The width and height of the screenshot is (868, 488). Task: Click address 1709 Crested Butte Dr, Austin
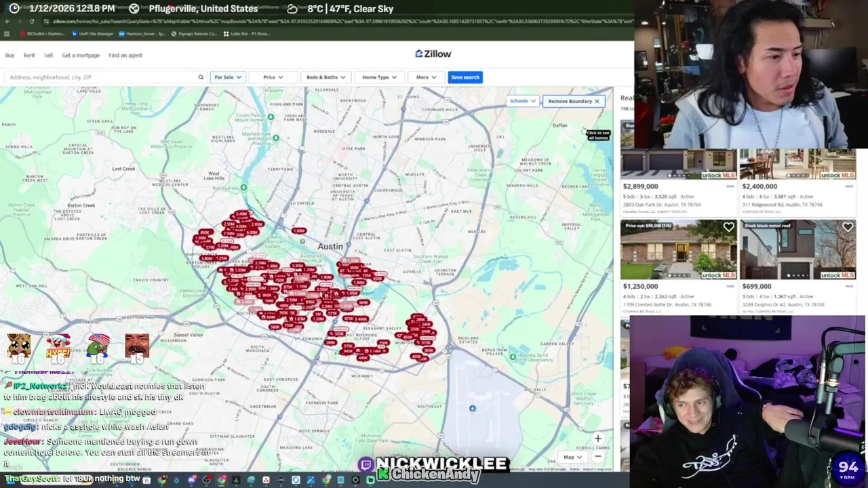click(667, 305)
